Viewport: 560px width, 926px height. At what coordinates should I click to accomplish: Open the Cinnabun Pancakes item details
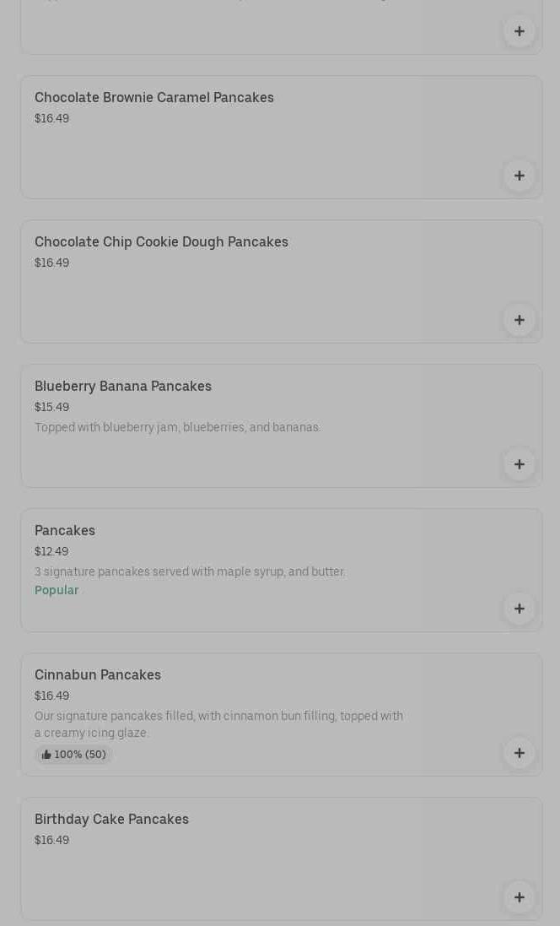(98, 675)
